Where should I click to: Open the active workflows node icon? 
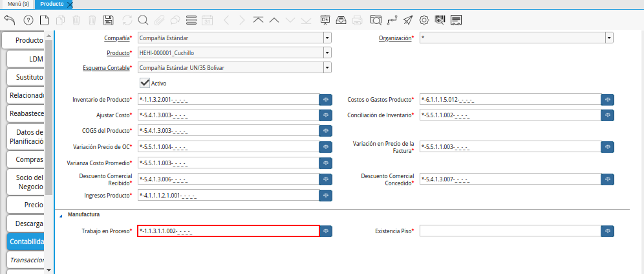click(x=392, y=19)
